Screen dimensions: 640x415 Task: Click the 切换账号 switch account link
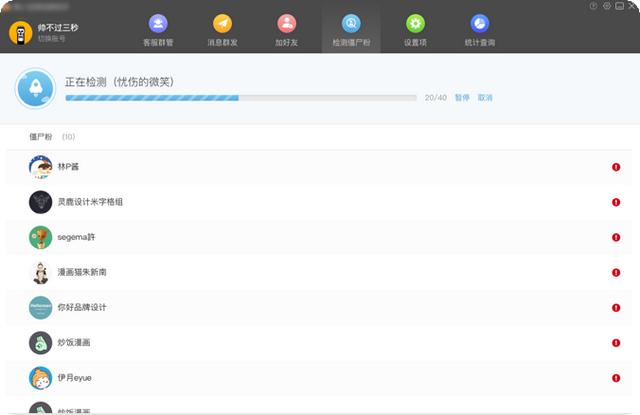coord(51,39)
